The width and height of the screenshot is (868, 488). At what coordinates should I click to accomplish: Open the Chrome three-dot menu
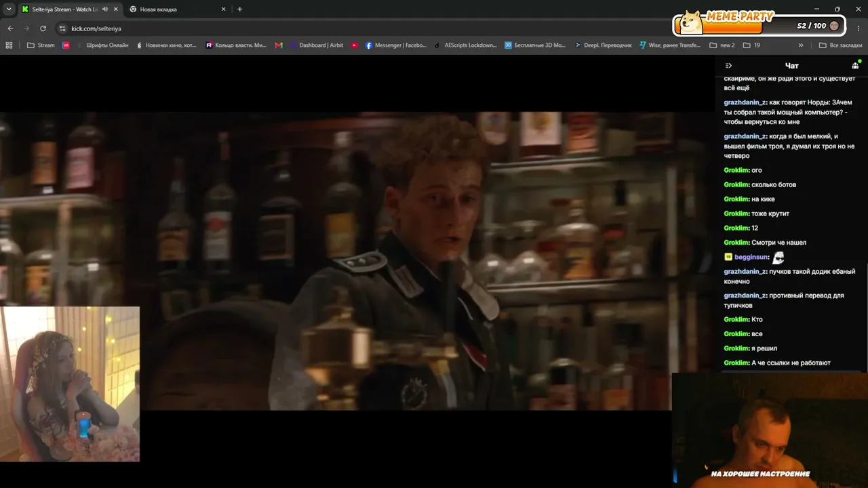coord(858,28)
